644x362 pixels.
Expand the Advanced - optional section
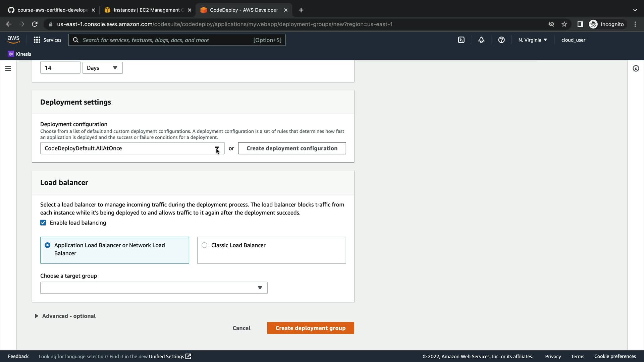(x=65, y=316)
